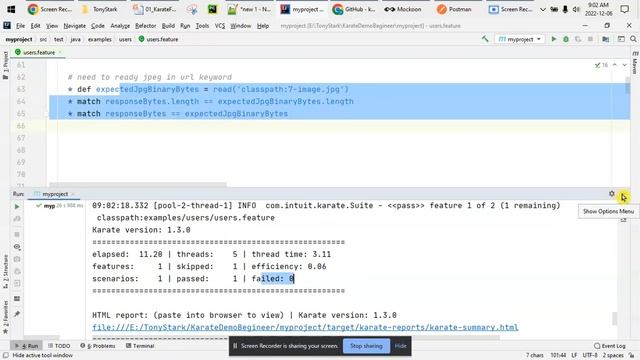Click the camera dump threads icon

[17, 259]
